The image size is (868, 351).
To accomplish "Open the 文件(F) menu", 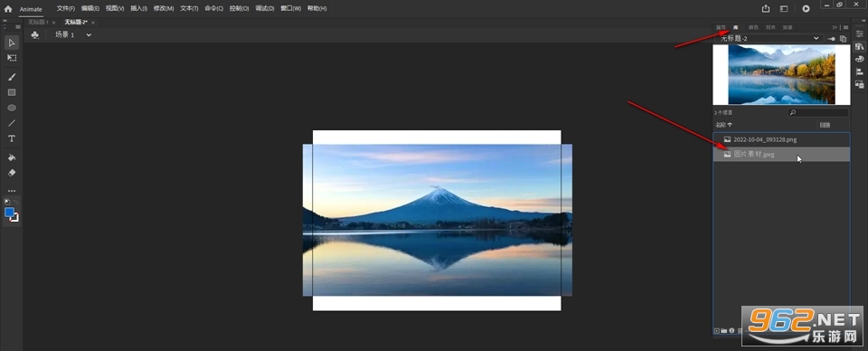I will [66, 9].
